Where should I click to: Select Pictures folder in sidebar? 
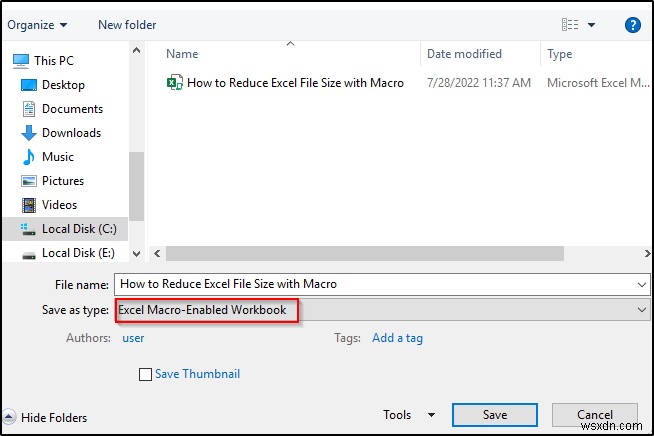(63, 181)
